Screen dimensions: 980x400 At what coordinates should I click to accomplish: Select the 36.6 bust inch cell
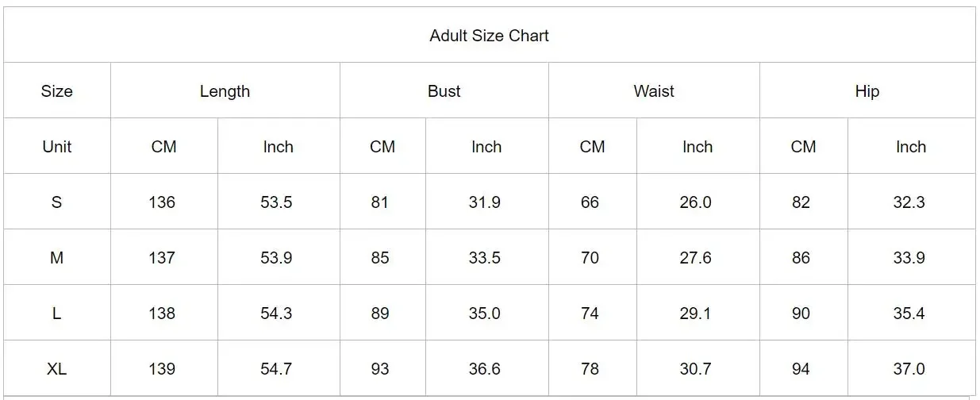point(487,368)
